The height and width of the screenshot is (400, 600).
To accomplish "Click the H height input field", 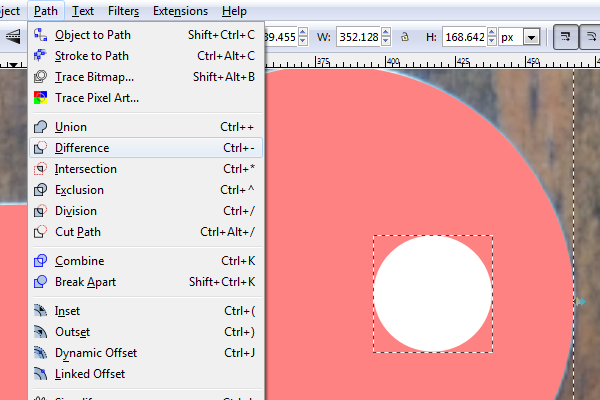I will pyautogui.click(x=465, y=37).
